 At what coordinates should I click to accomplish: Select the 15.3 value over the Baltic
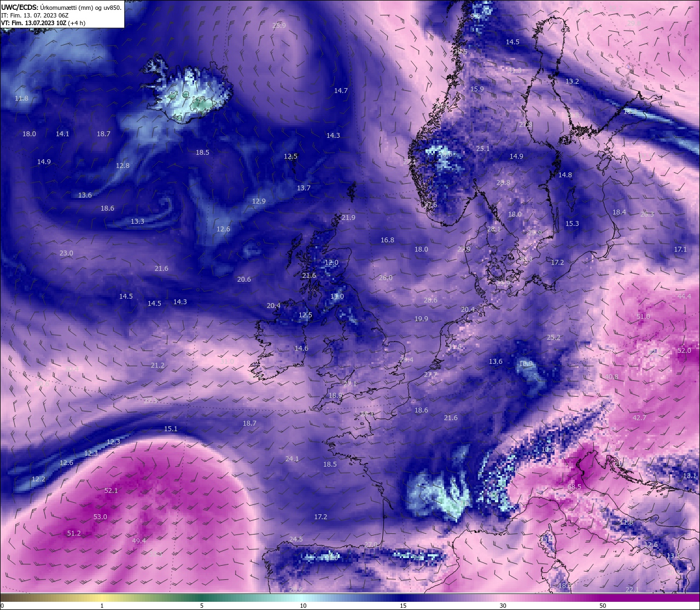pos(572,223)
